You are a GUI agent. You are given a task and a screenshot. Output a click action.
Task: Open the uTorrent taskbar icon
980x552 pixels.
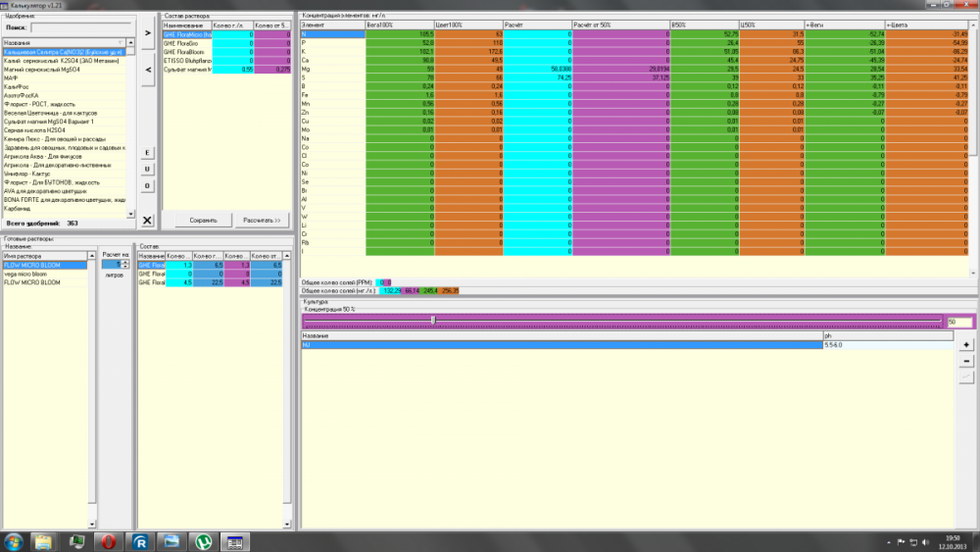click(x=204, y=541)
